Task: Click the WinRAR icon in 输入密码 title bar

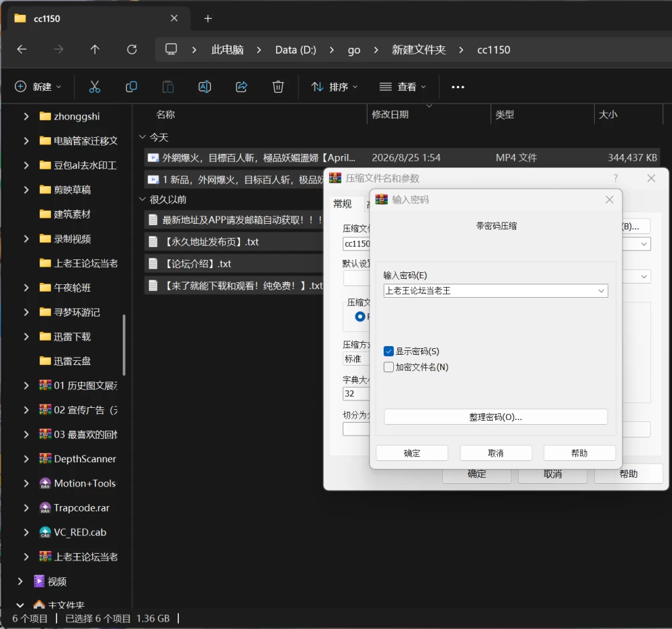Action: [382, 199]
